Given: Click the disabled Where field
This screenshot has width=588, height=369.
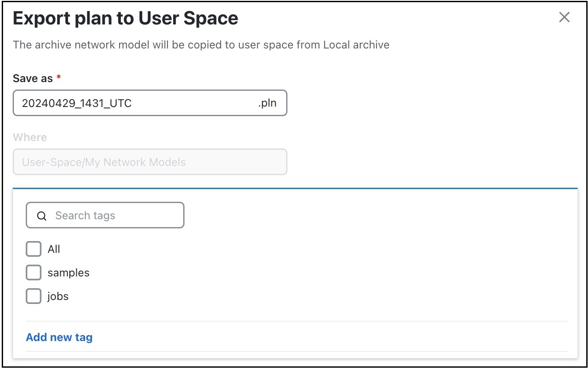Looking at the screenshot, I should (150, 162).
